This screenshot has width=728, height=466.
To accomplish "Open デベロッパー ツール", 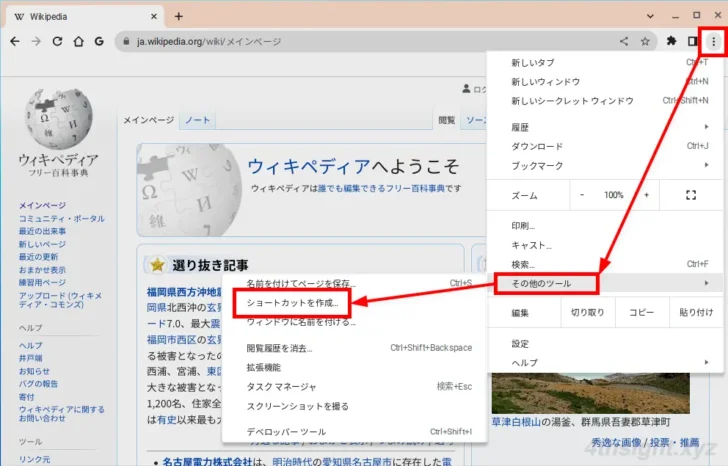I will [x=355, y=432].
